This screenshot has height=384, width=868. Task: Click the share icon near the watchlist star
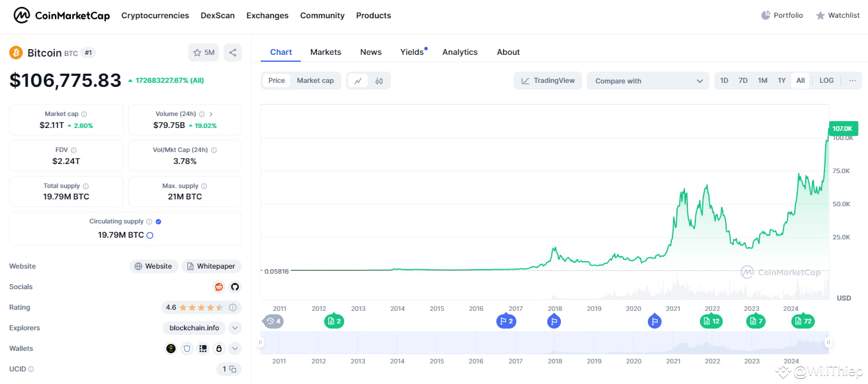(232, 52)
